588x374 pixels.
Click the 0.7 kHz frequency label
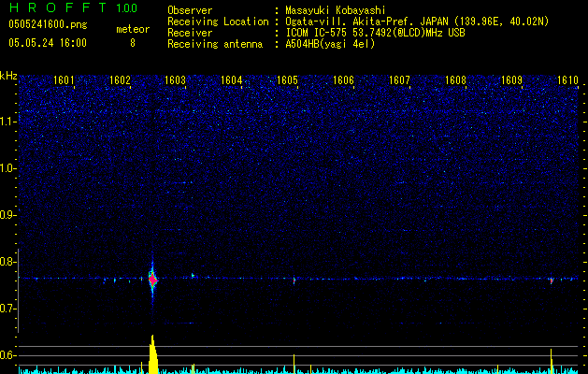(7, 309)
